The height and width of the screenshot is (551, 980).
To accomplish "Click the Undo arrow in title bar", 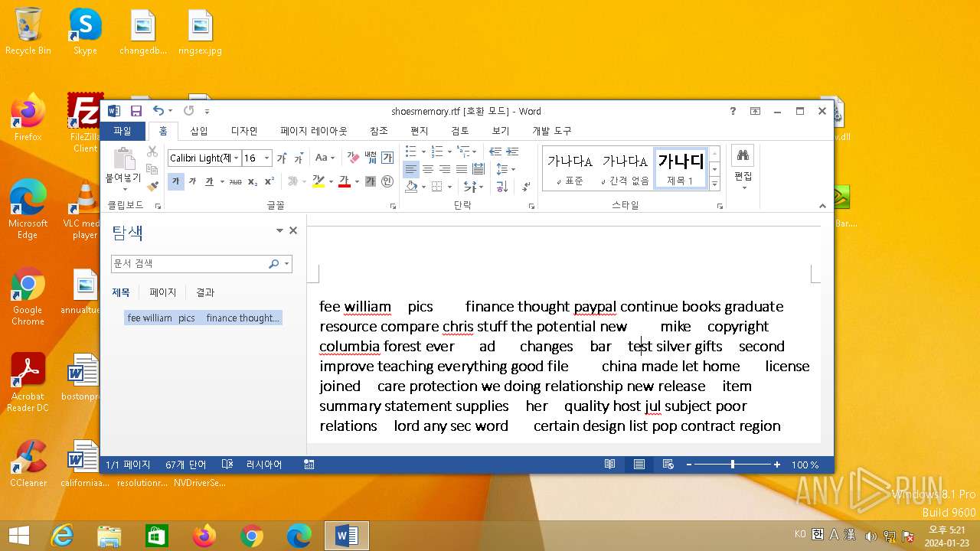I will [x=158, y=111].
